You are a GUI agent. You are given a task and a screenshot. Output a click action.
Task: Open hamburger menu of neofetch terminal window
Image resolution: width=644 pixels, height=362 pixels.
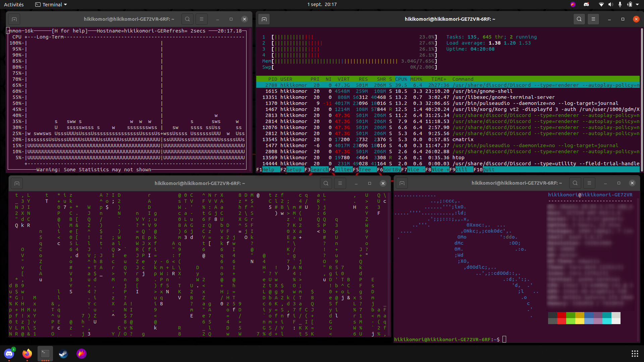[x=589, y=183]
